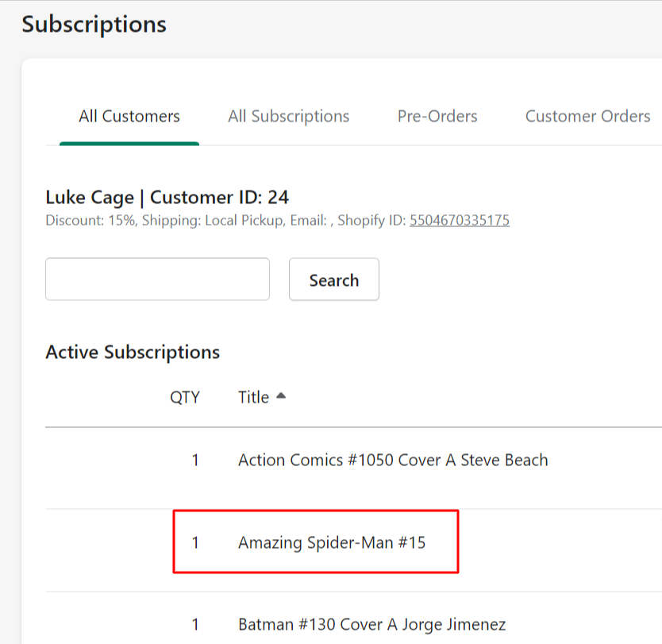Click the Subscriptions page heading
Viewport: 662px width, 644px height.
pyautogui.click(x=94, y=24)
